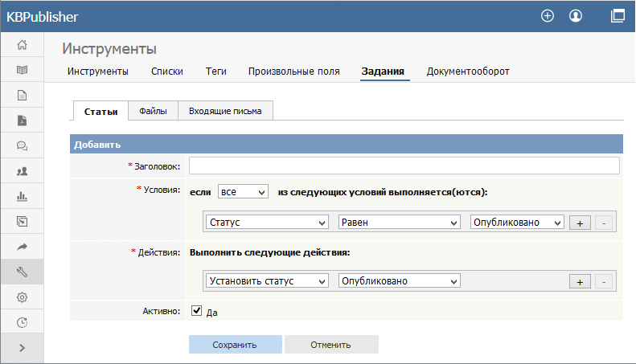Open the 'Установить статус' action dropdown
The height and width of the screenshot is (364, 636).
[267, 281]
